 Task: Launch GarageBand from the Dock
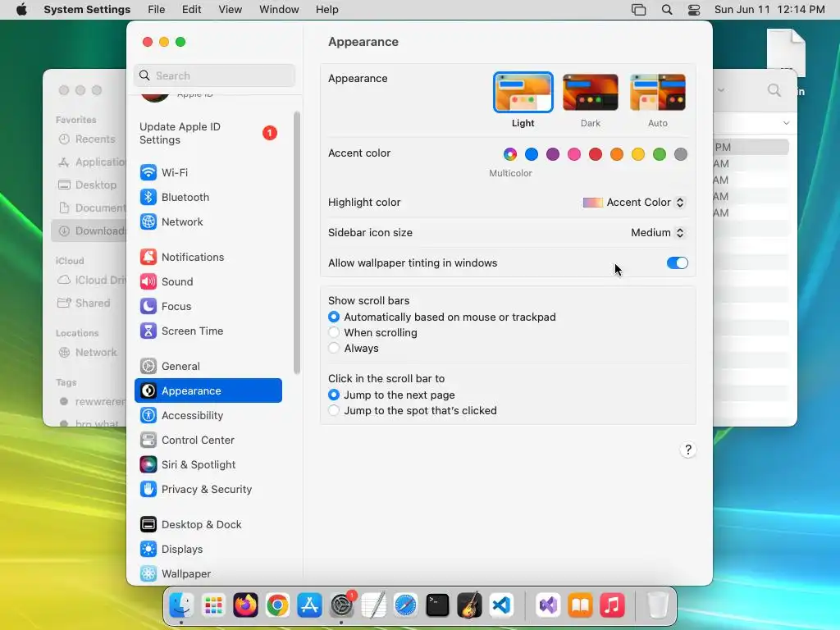coord(470,606)
